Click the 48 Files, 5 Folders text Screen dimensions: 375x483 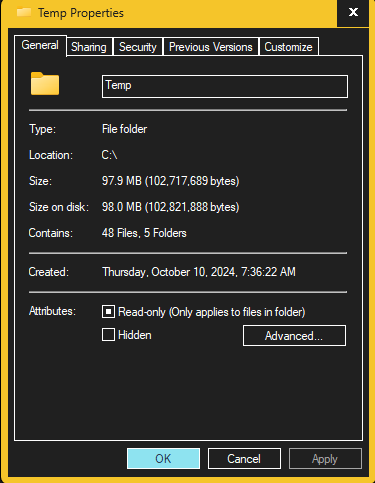[144, 233]
